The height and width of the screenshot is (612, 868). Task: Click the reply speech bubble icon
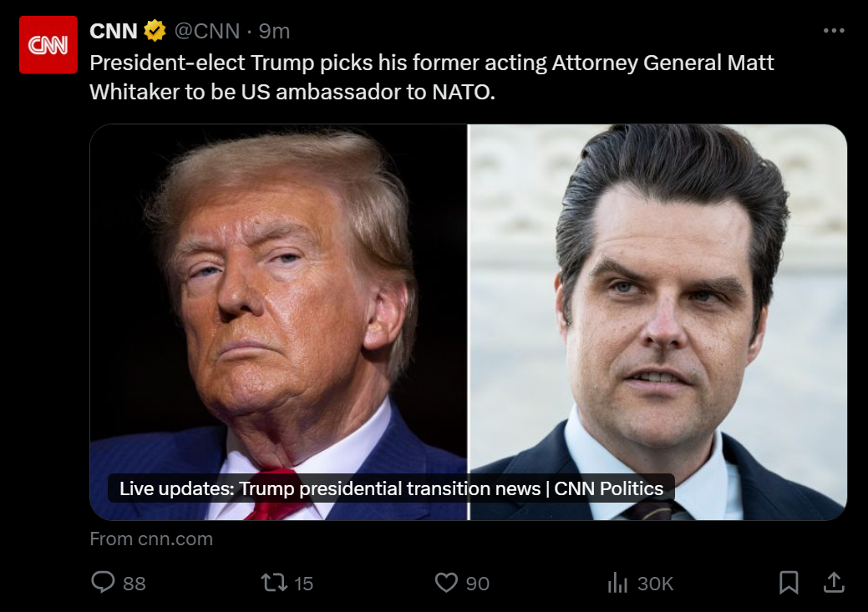pos(103,582)
